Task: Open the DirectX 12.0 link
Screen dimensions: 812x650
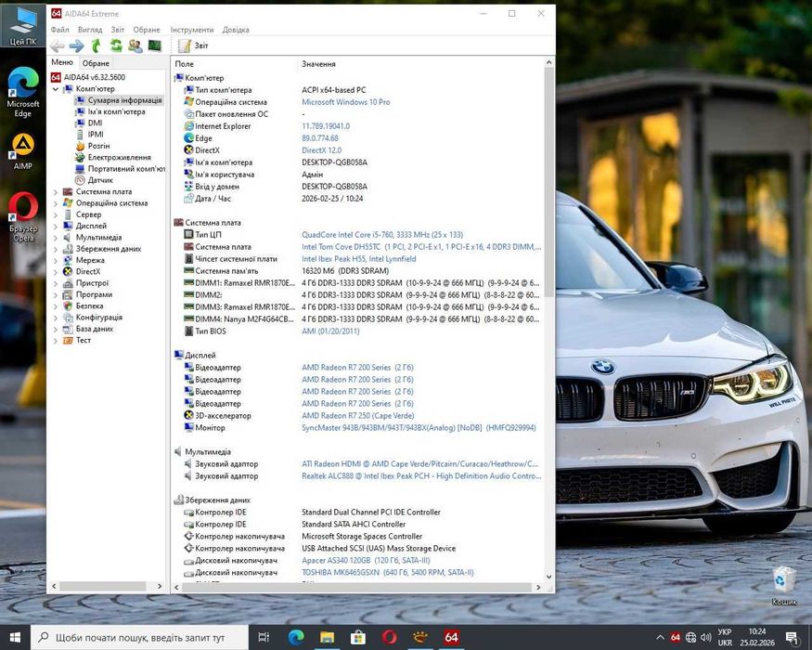Action: coord(321,150)
